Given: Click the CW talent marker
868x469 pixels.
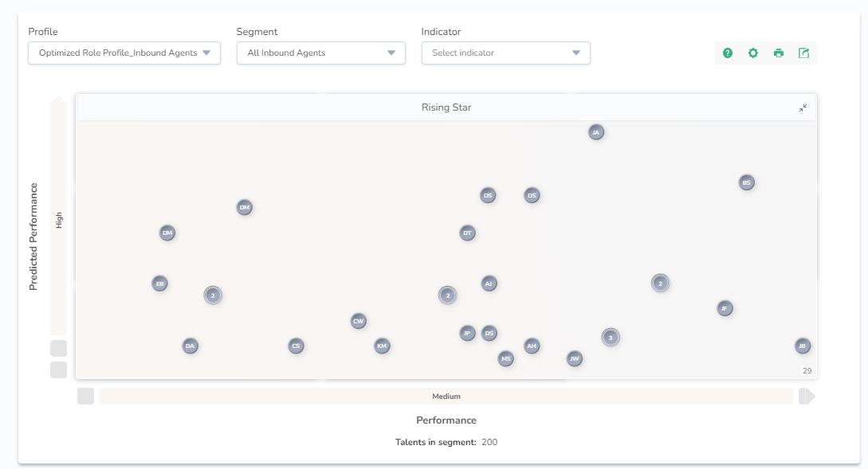Looking at the screenshot, I should [x=359, y=321].
